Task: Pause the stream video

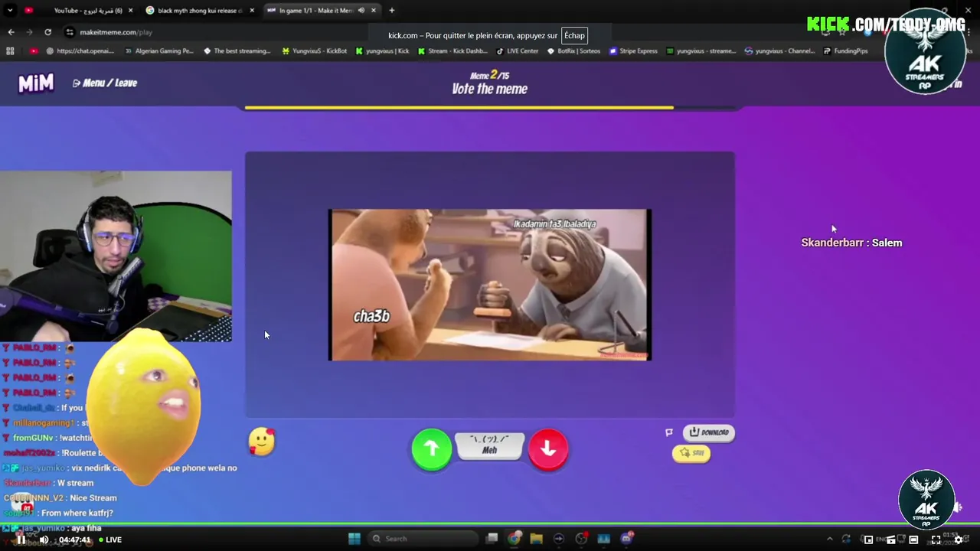Action: 21,540
